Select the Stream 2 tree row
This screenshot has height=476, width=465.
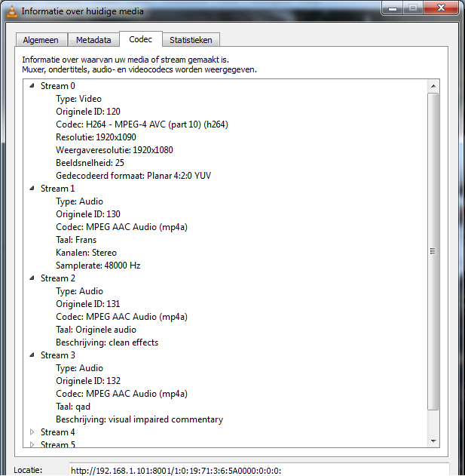tap(58, 278)
